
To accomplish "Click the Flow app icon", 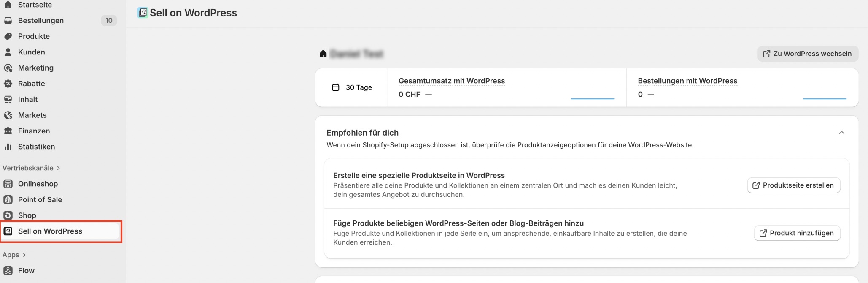I will [x=8, y=271].
